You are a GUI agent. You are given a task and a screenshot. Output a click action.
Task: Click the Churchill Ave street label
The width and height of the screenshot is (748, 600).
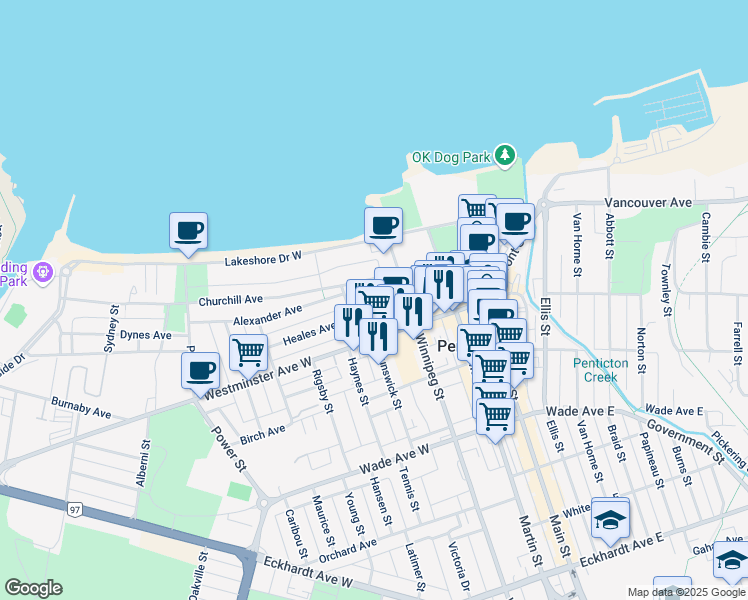230,299
